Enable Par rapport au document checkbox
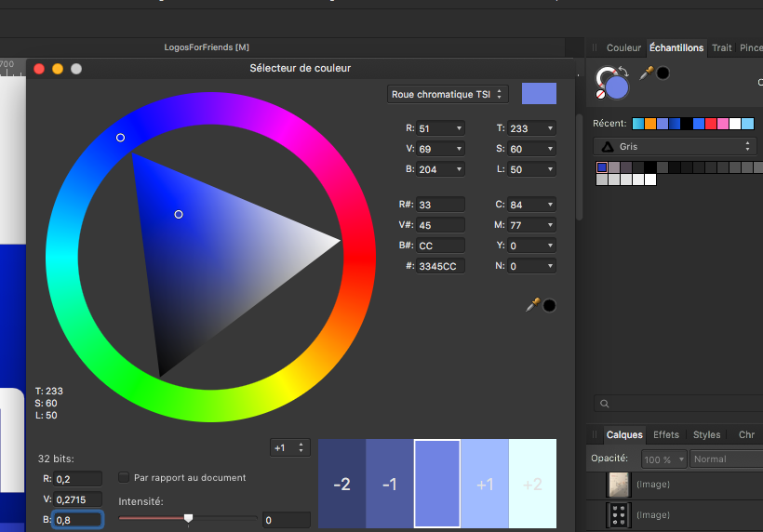Viewport: 763px width, 532px height. coord(124,477)
